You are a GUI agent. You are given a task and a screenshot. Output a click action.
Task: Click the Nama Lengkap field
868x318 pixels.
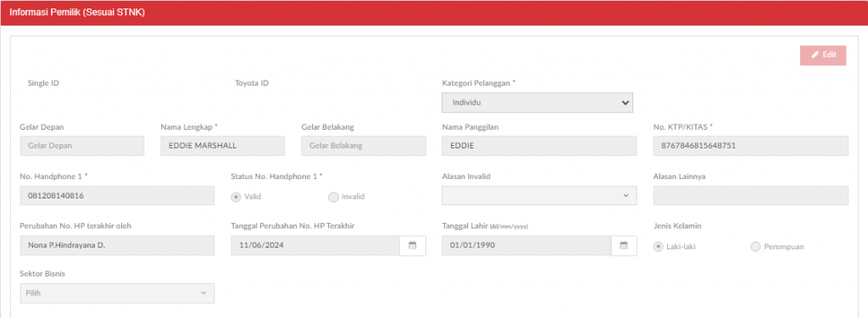coord(223,146)
